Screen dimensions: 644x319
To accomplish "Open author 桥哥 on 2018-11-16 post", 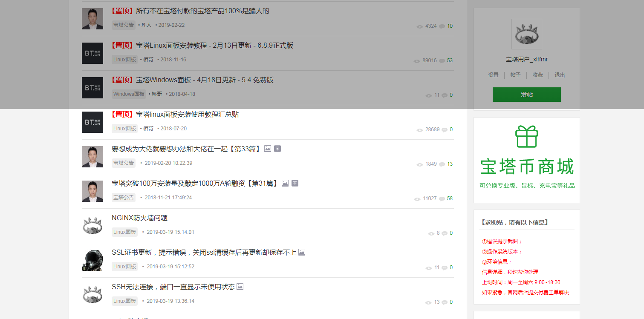I will [x=148, y=60].
